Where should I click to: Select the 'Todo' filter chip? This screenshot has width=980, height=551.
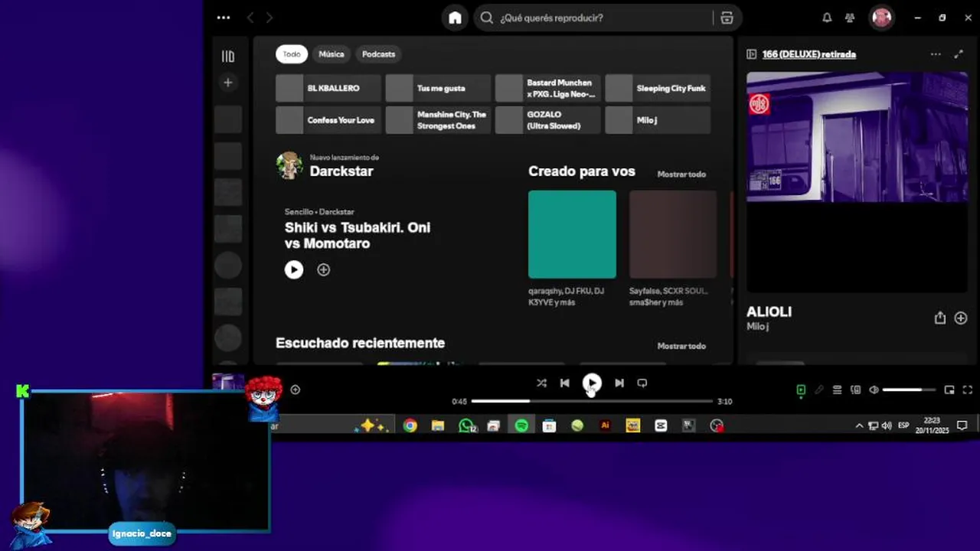coord(292,54)
